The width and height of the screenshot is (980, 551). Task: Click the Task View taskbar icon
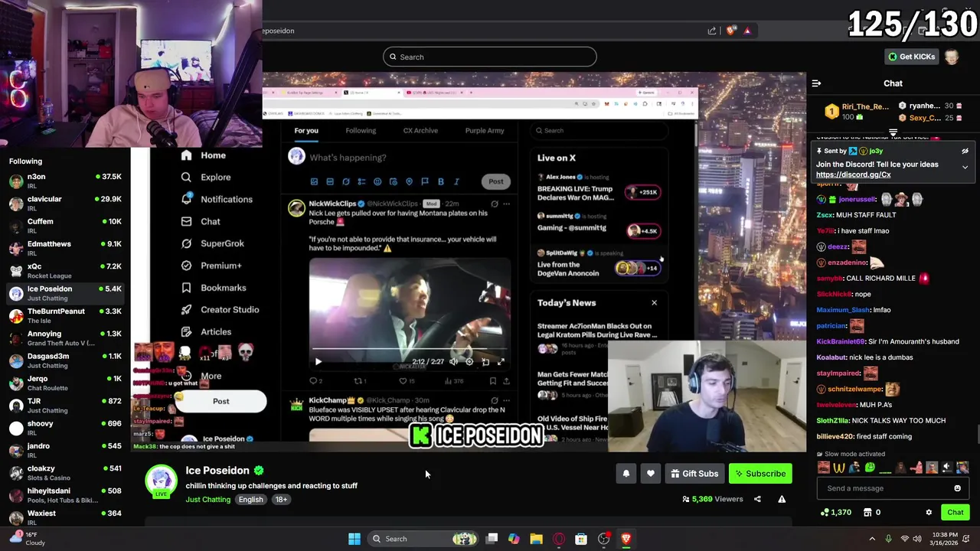point(492,539)
